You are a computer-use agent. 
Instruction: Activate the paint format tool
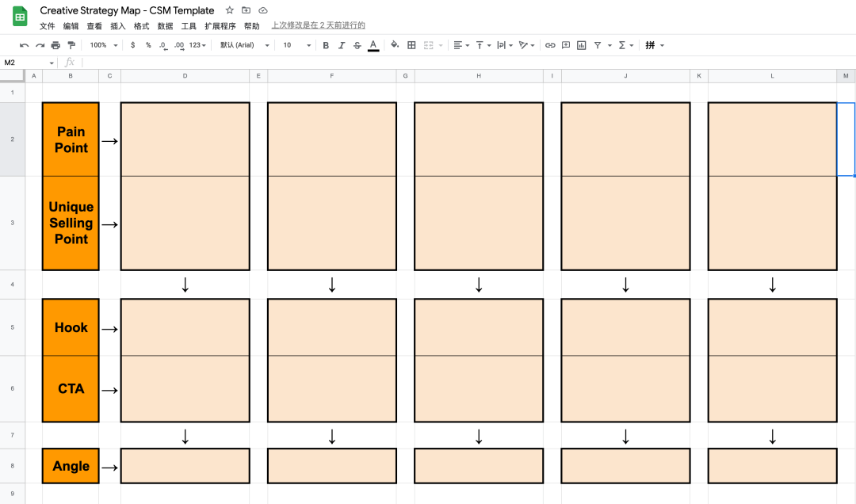coord(71,45)
